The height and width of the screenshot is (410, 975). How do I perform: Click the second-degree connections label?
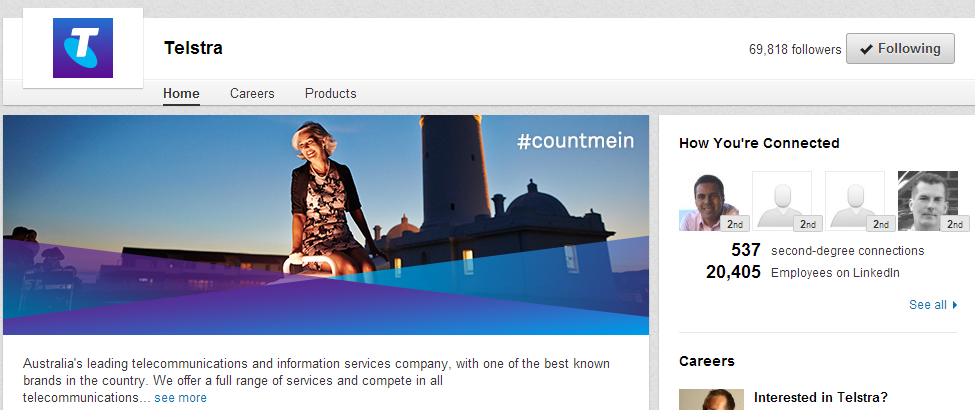click(848, 251)
